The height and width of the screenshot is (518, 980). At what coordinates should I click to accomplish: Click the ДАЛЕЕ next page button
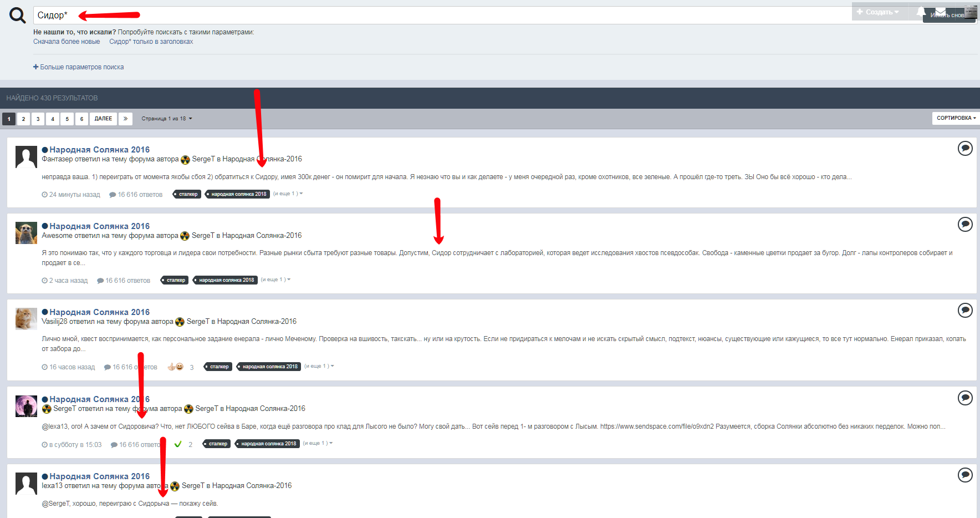click(103, 119)
